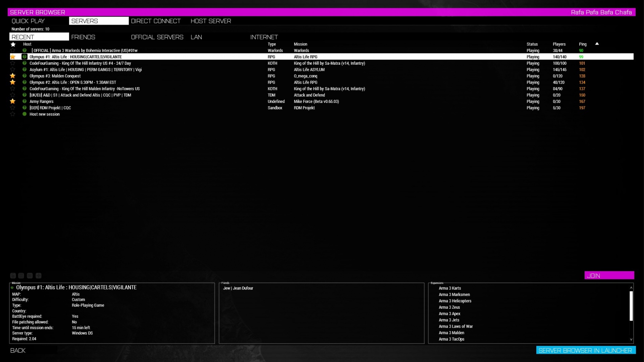This screenshot has height=362, width=644.
Task: Open SERVER BROWSER IN LAUNCHER
Action: coord(586,351)
